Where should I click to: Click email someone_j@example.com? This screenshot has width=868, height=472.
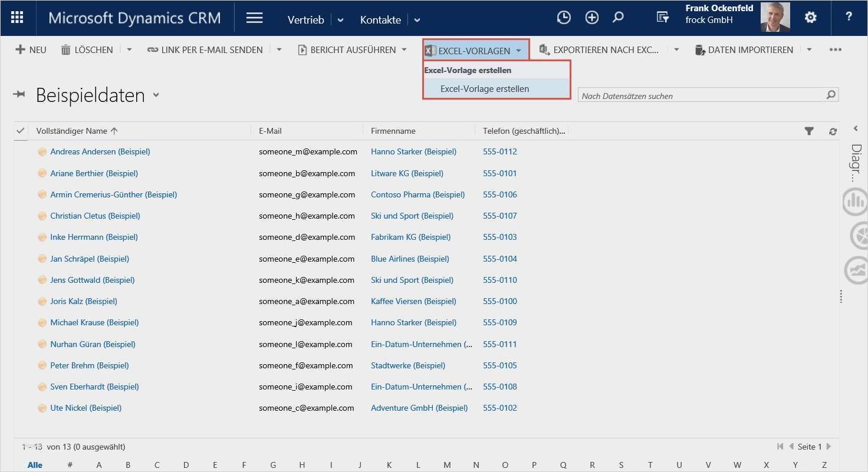pyautogui.click(x=305, y=322)
